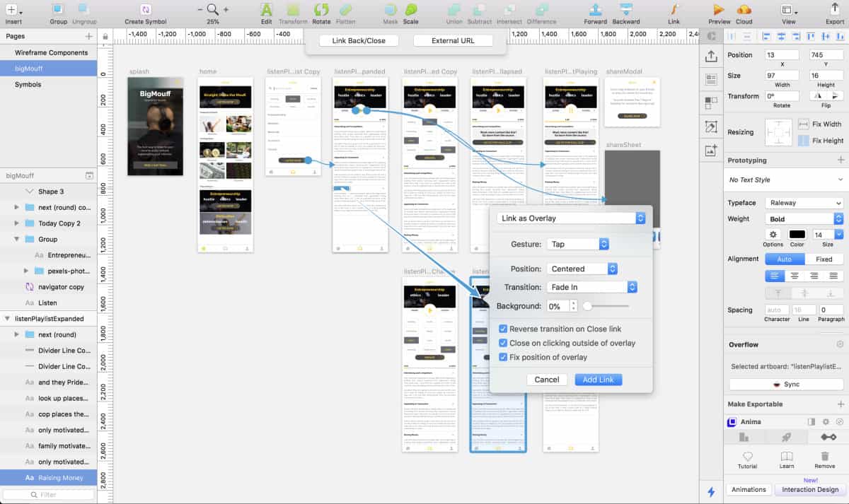The height and width of the screenshot is (504, 849).
Task: Click the Add Link button
Action: tap(598, 379)
